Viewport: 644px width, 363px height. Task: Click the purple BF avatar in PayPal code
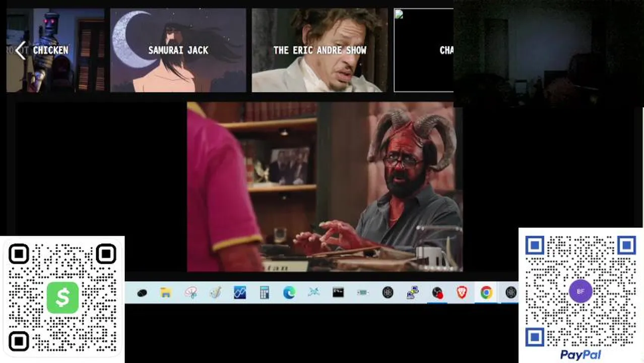581,291
